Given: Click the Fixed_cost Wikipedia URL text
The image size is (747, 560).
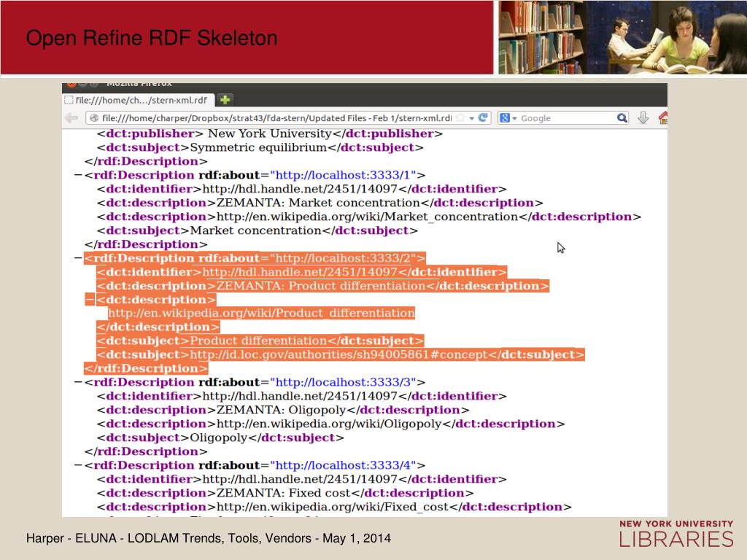Looking at the screenshot, I should pos(333,507).
